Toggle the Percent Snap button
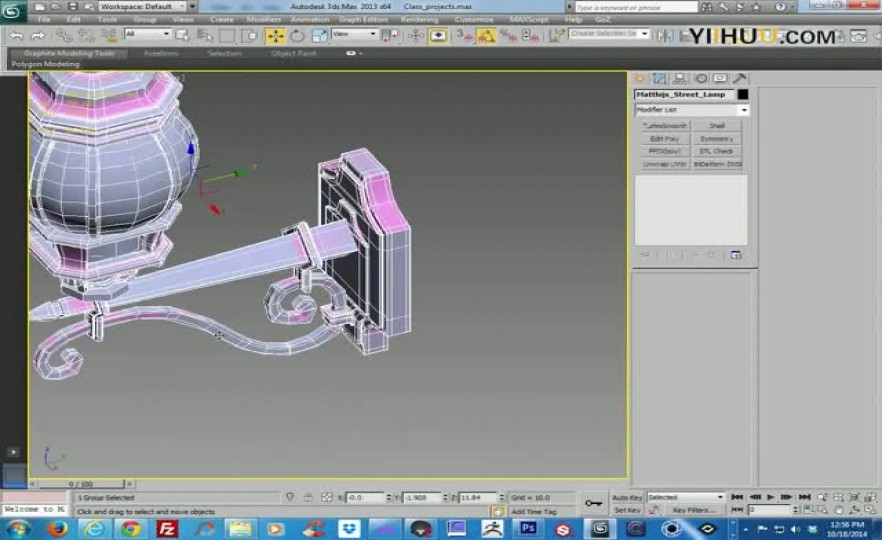Screen dimensions: 882x540 tap(508, 36)
